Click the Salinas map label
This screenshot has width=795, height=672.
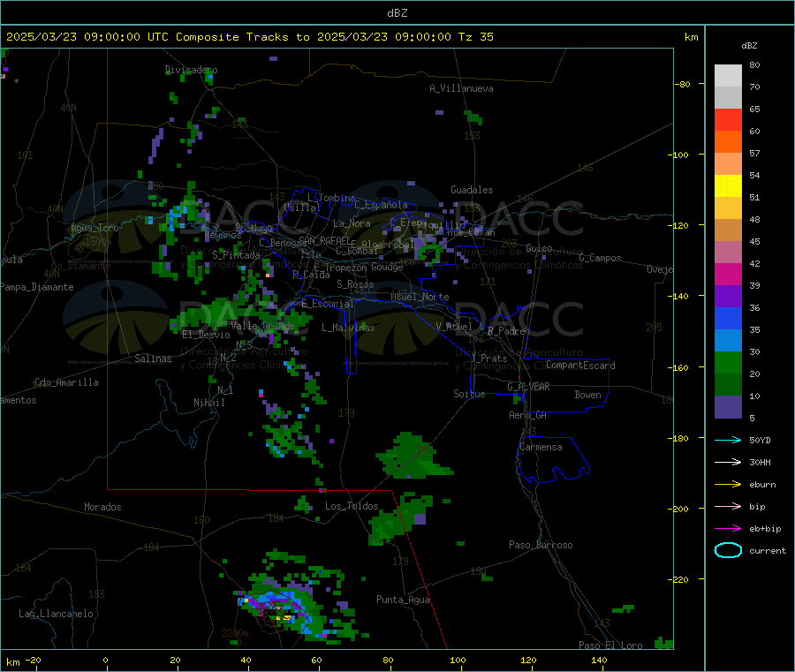click(x=153, y=359)
